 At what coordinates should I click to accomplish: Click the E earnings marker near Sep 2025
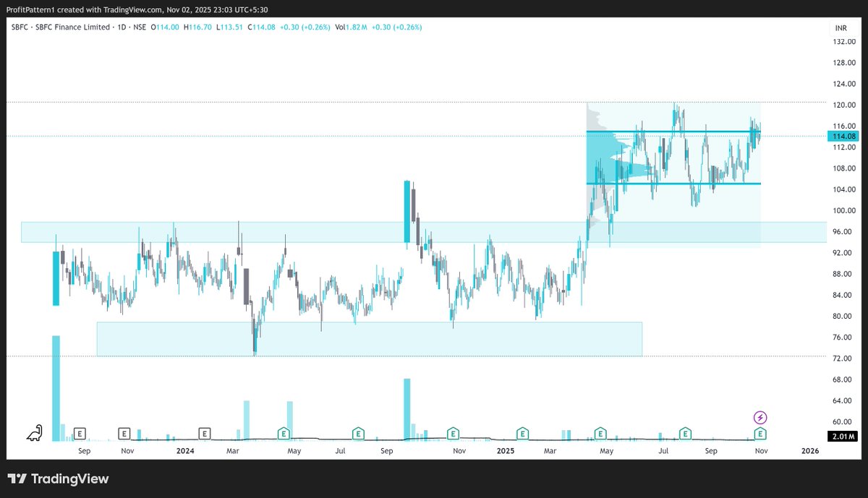coord(684,434)
